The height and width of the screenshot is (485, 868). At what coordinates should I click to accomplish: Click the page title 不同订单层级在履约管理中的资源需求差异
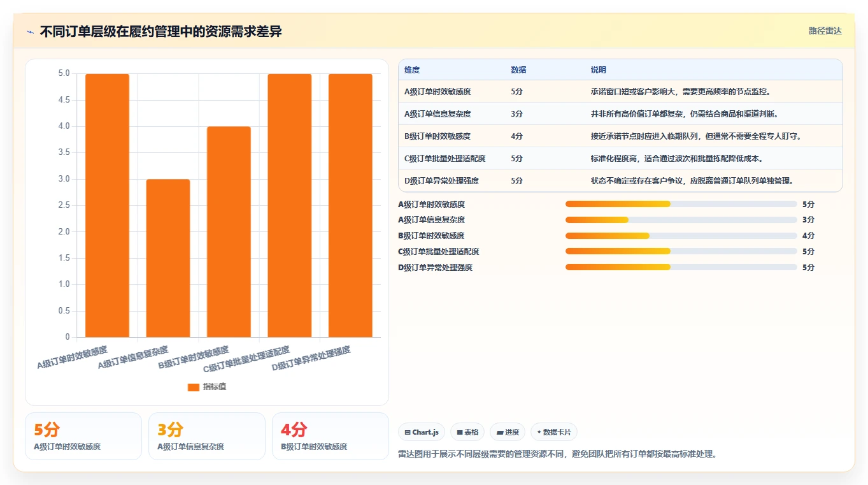pyautogui.click(x=161, y=31)
